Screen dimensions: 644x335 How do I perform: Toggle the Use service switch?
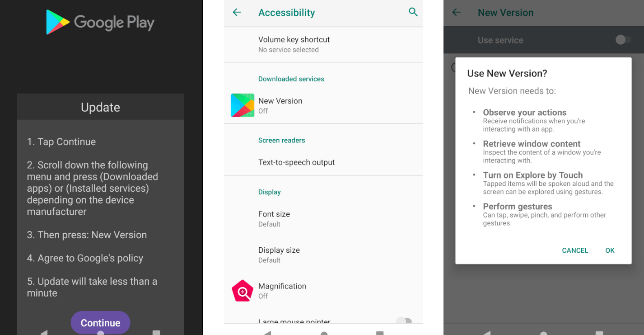623,40
